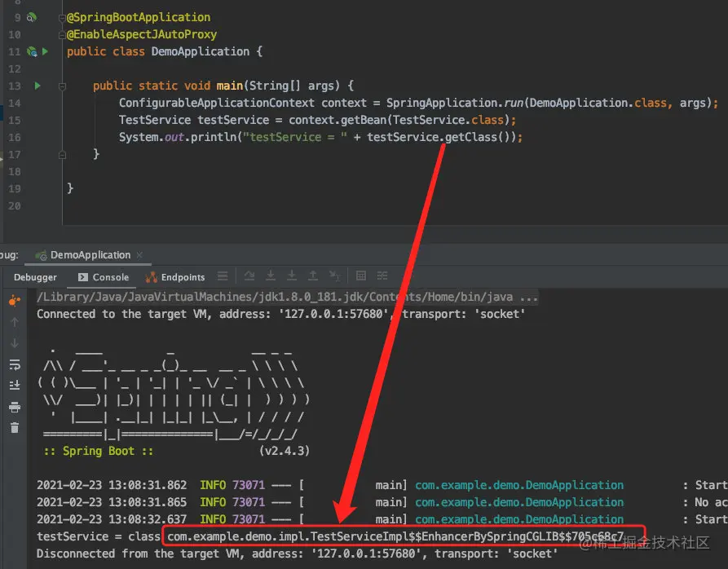Click the 'Disconnected from the target VM' line
The width and height of the screenshot is (728, 569).
(297, 554)
